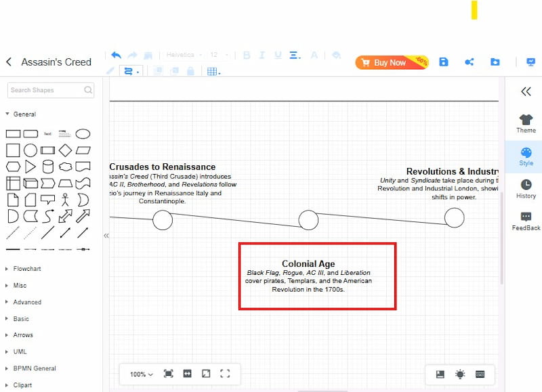
Task: Select the ellipse shape
Action: click(x=83, y=133)
